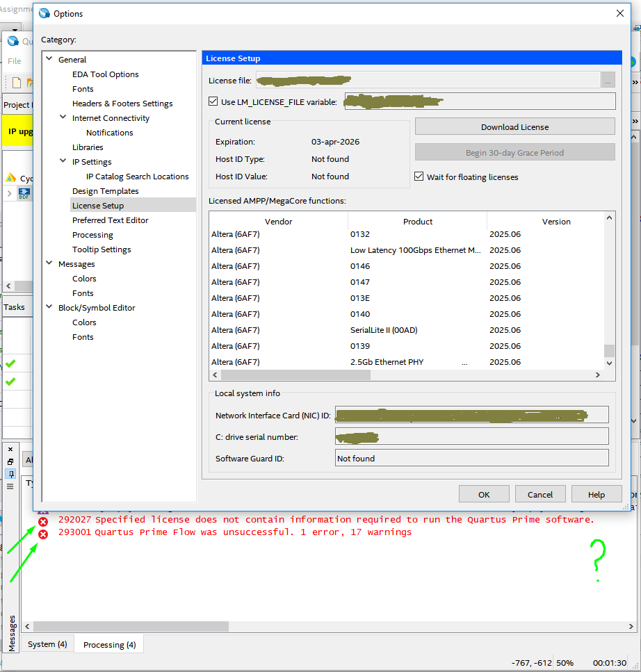Click OK to confirm options
The image size is (641, 672).
tap(484, 494)
